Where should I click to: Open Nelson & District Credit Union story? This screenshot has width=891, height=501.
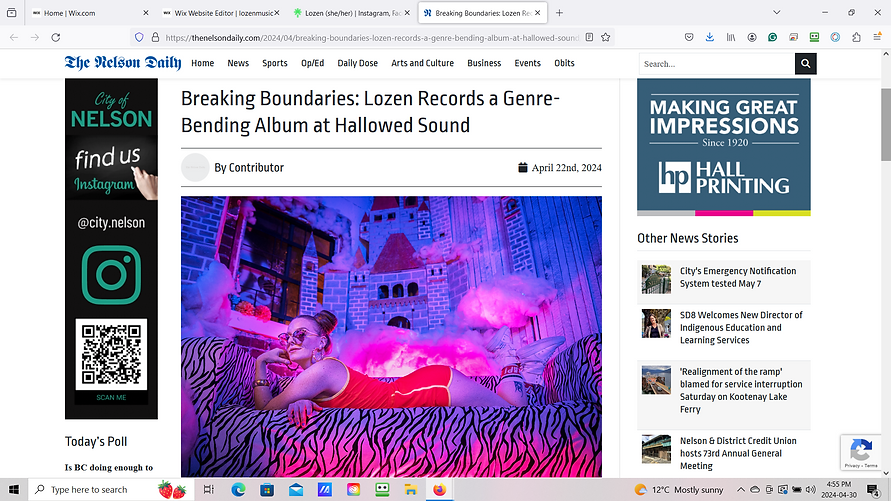(x=738, y=453)
